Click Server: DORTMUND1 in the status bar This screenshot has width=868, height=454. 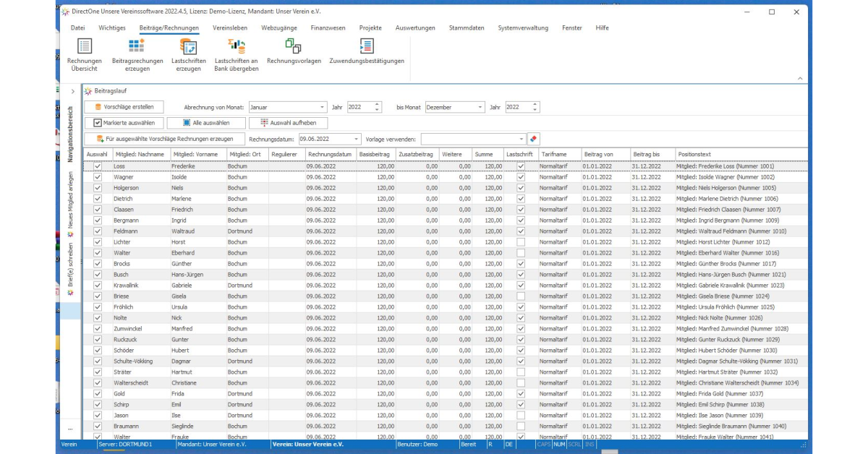[x=125, y=445]
